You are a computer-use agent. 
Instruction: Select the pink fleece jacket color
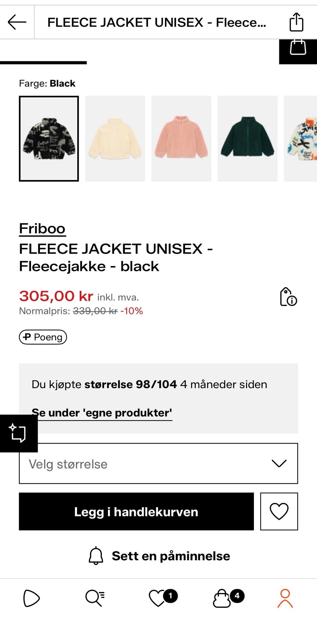tap(181, 138)
